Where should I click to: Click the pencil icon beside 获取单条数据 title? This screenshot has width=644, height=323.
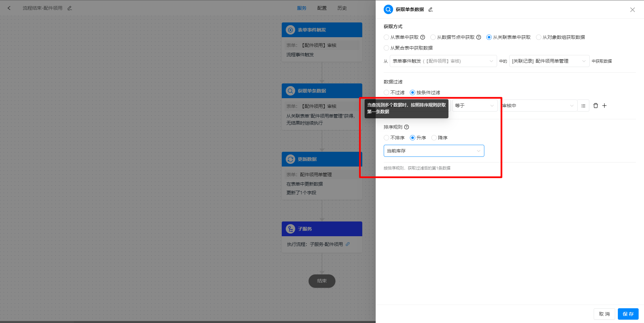[430, 9]
